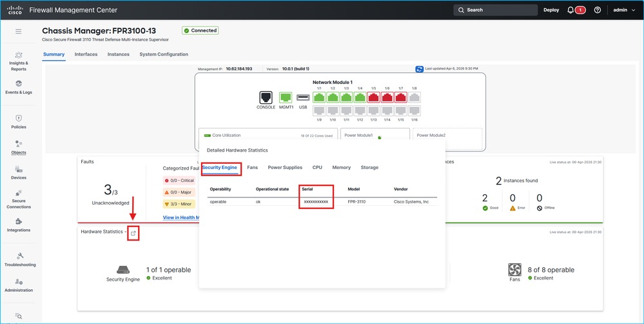Click the Search field in header
The image size is (644, 324).
coord(495,10)
